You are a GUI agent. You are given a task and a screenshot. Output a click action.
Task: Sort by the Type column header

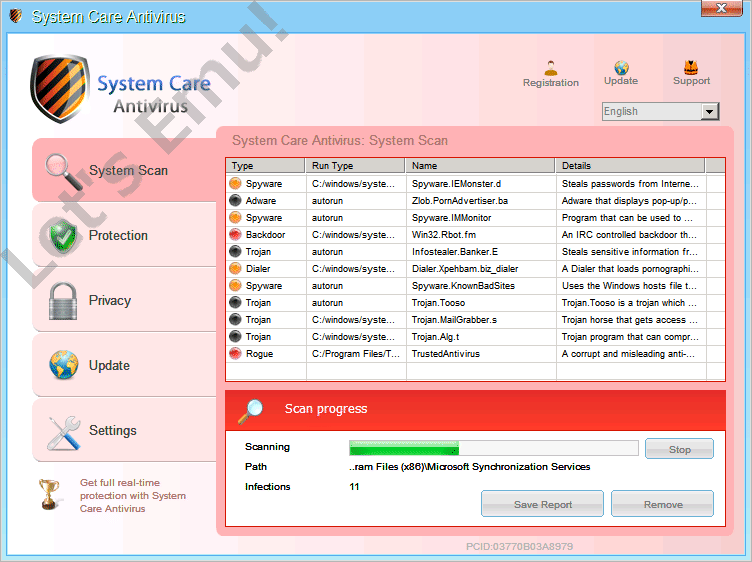265,165
